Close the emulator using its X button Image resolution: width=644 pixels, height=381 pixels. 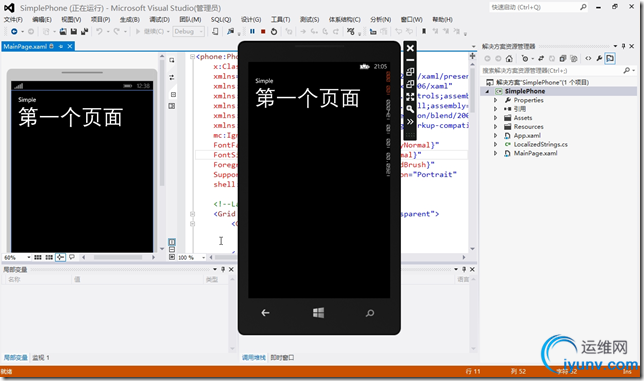(x=410, y=48)
